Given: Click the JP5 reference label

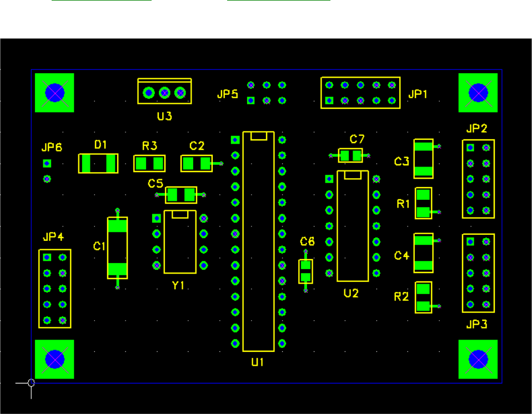Looking at the screenshot, I should click(x=228, y=94).
